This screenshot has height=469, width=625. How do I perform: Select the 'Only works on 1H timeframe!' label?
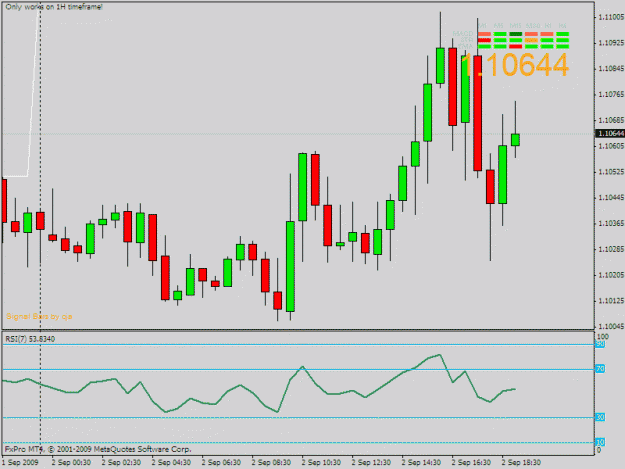click(54, 7)
